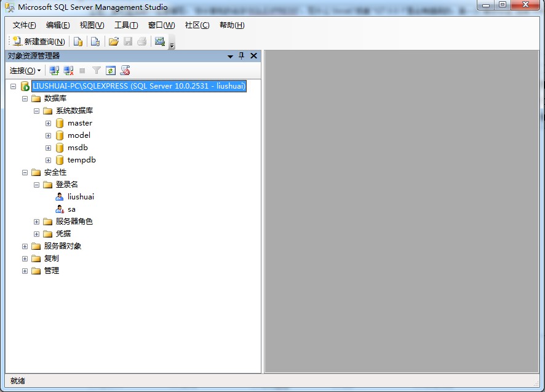
Task: Select the sa login item
Action: click(x=71, y=209)
